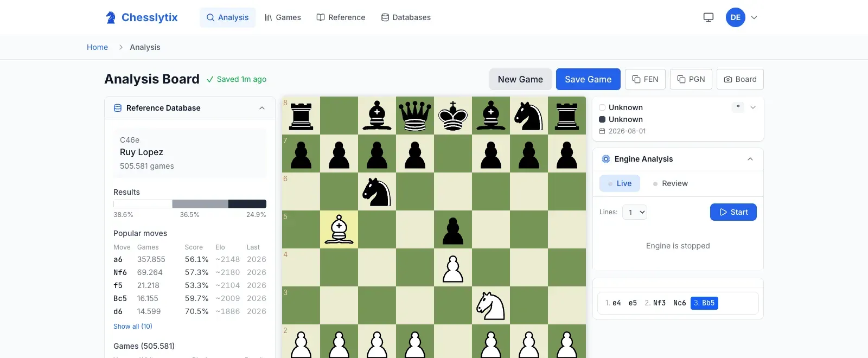Collapse the Engine Analysis panel

[x=750, y=159]
